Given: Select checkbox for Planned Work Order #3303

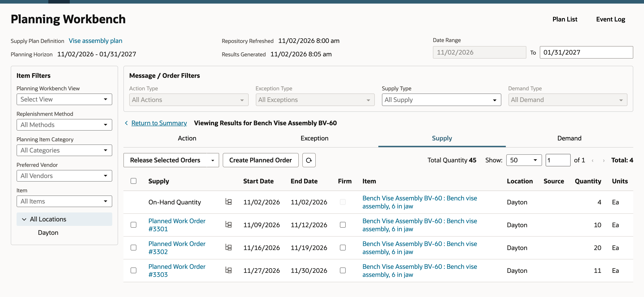Looking at the screenshot, I should point(133,270).
